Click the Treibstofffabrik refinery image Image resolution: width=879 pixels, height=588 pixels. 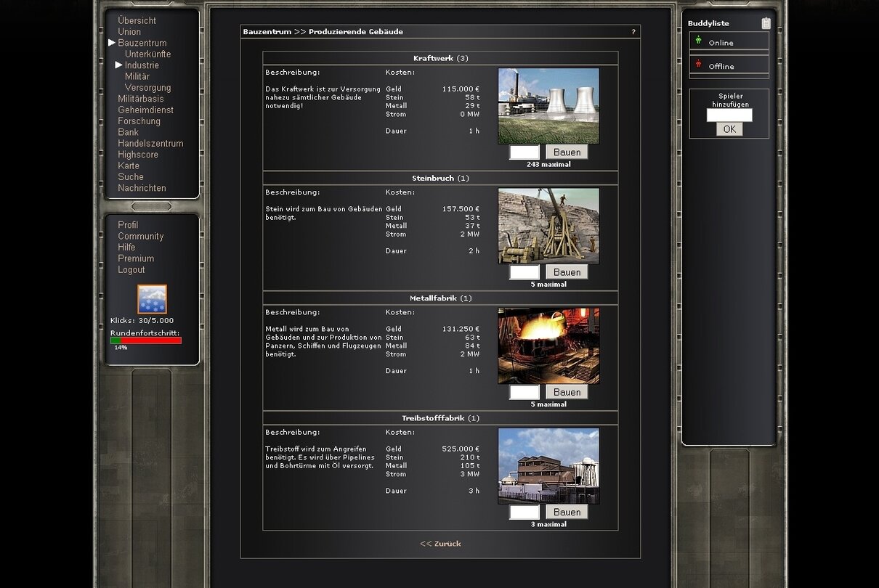(548, 465)
